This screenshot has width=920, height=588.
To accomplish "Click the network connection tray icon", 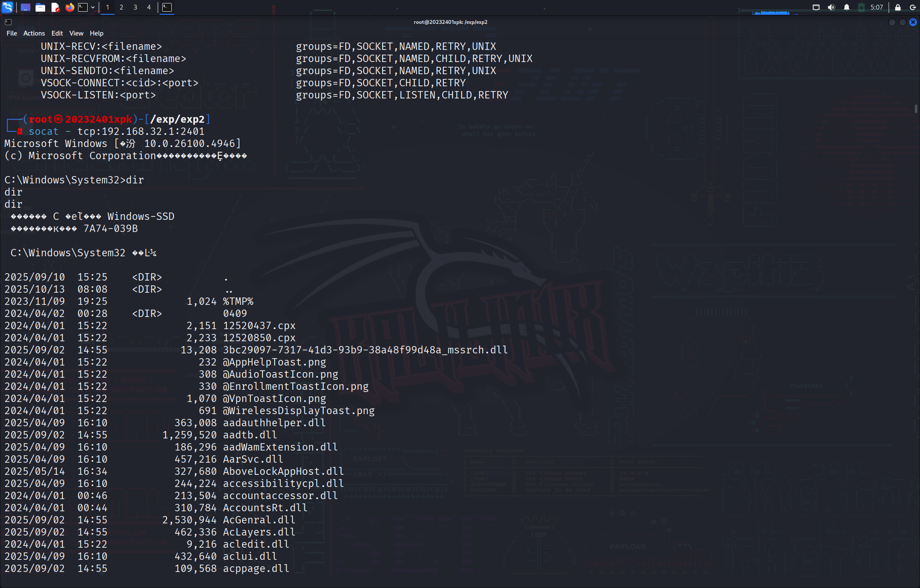I will pyautogui.click(x=816, y=7).
